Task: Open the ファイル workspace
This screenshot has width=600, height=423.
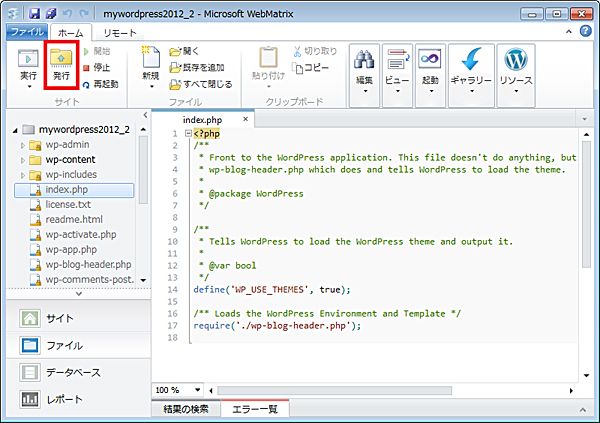Action: [79, 345]
